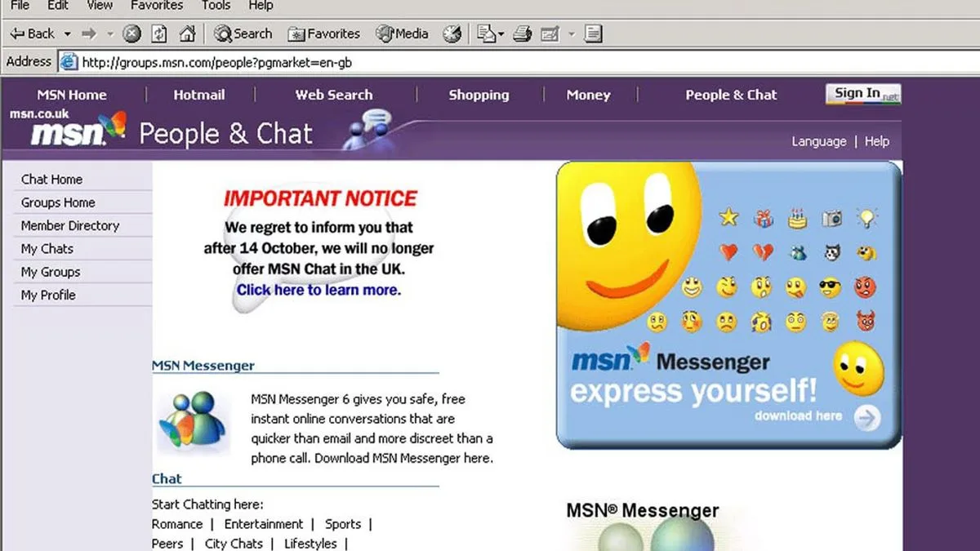
Task: Click the 'express yourself!' banner text
Action: click(x=693, y=390)
